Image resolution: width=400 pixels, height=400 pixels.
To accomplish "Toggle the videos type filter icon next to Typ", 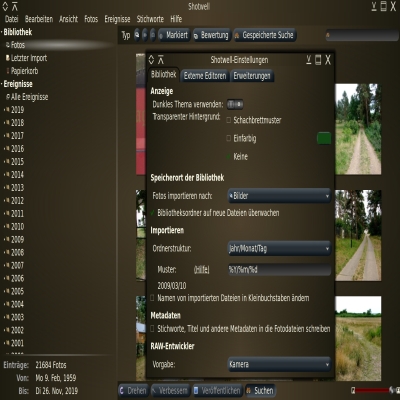I will 145,35.
